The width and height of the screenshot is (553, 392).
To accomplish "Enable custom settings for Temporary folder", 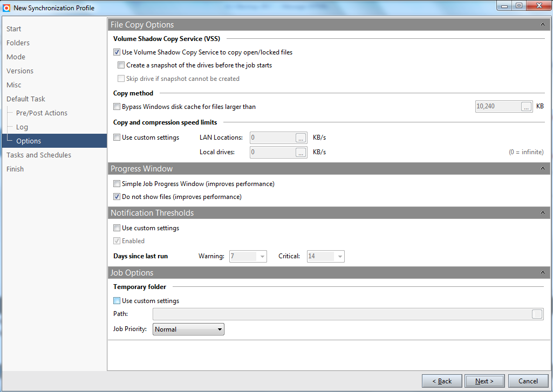I will pyautogui.click(x=117, y=301).
